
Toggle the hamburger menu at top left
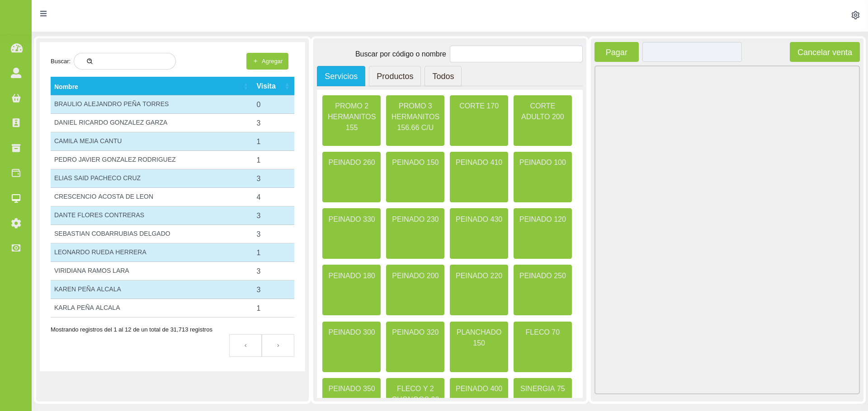point(43,14)
